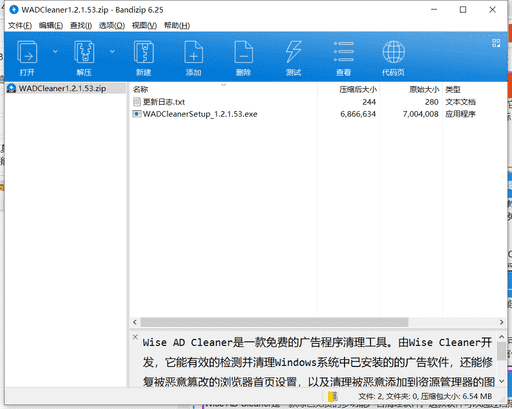Sort by the 原始大小 column header
Image resolution: width=512 pixels, height=409 pixels.
(424, 89)
